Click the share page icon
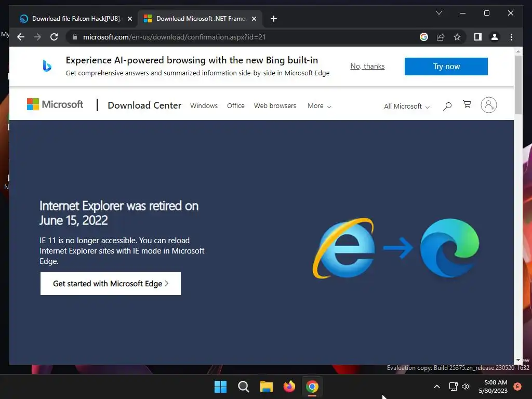The image size is (532, 399). coord(441,37)
